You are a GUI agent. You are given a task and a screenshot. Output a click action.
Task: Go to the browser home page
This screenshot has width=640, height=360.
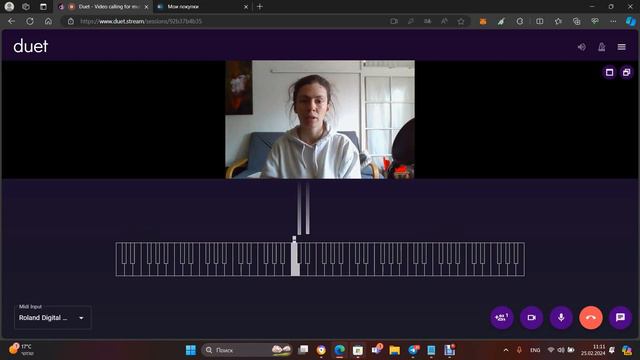click(48, 21)
